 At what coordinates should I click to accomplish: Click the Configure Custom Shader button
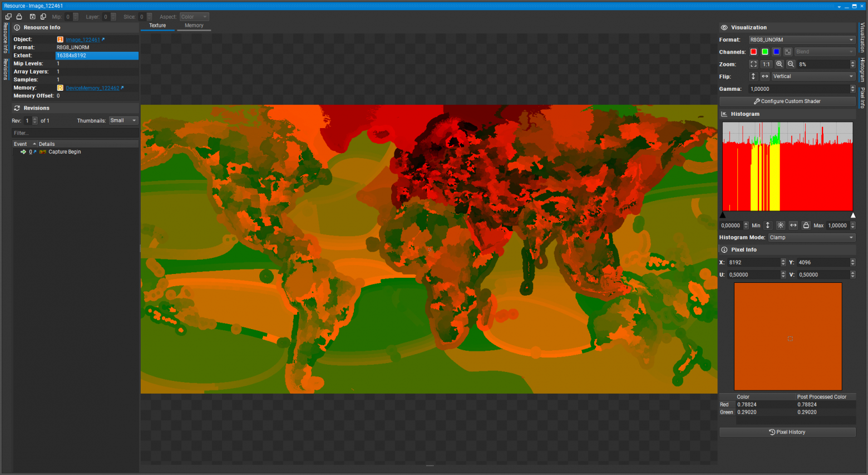(x=787, y=101)
